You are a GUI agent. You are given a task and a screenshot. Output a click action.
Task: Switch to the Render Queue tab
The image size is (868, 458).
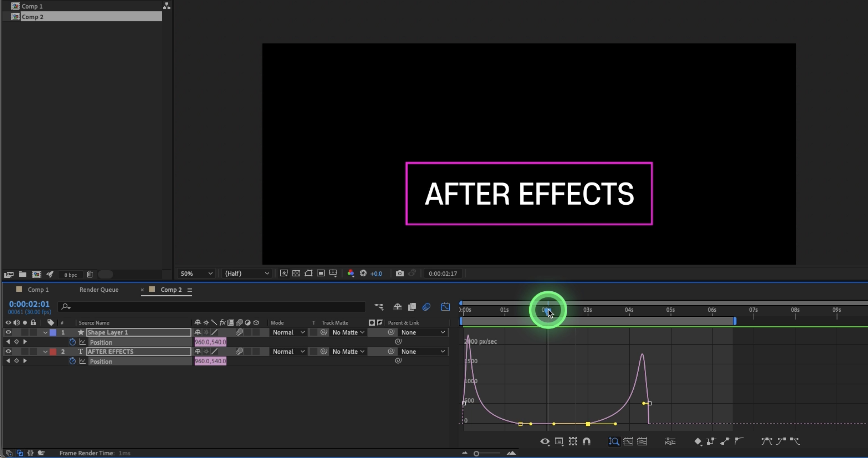pyautogui.click(x=99, y=290)
